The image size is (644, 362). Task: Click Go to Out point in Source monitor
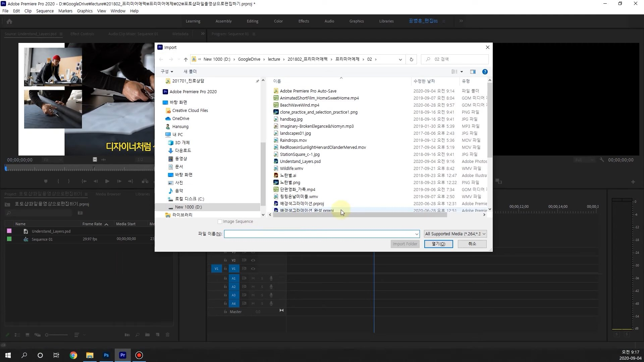pos(130,181)
